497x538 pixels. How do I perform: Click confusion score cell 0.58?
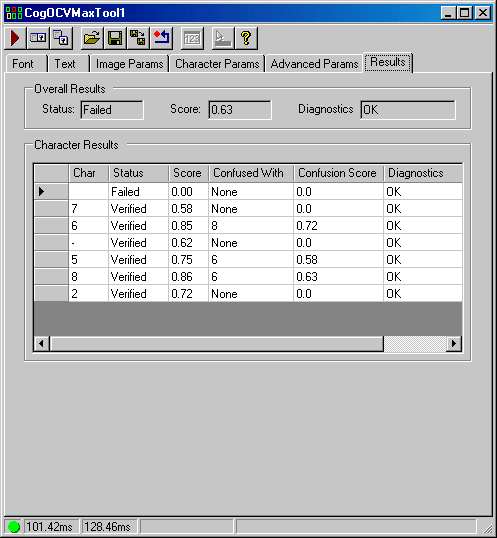(338, 259)
